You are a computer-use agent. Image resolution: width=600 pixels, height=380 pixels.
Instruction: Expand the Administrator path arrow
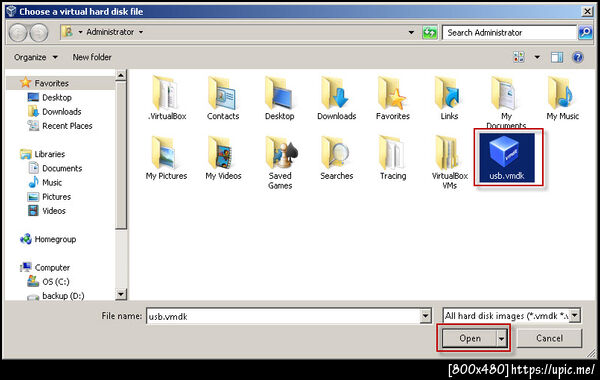[x=141, y=32]
